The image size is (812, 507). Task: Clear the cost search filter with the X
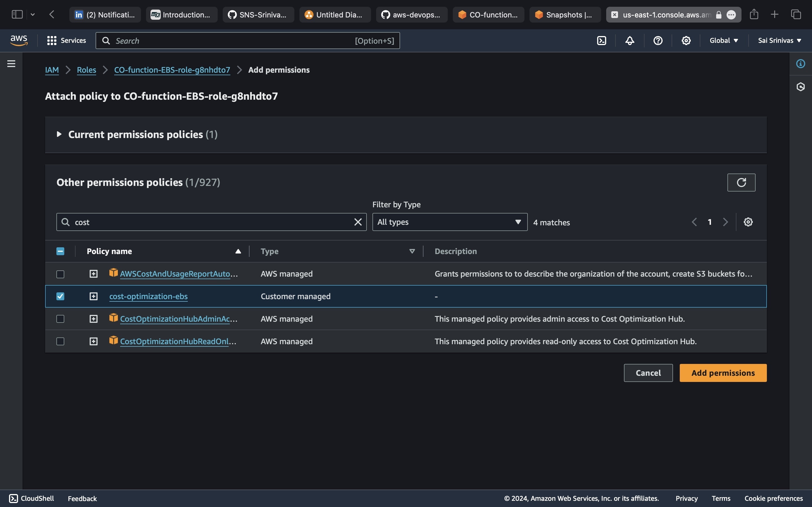358,222
